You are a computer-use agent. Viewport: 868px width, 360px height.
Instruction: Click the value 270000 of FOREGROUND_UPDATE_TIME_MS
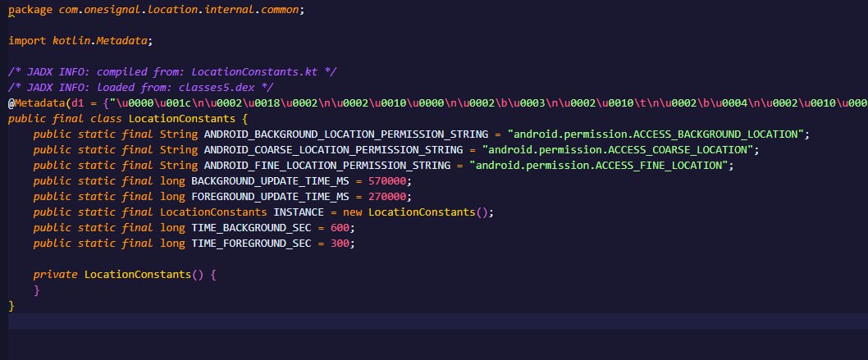[390, 197]
